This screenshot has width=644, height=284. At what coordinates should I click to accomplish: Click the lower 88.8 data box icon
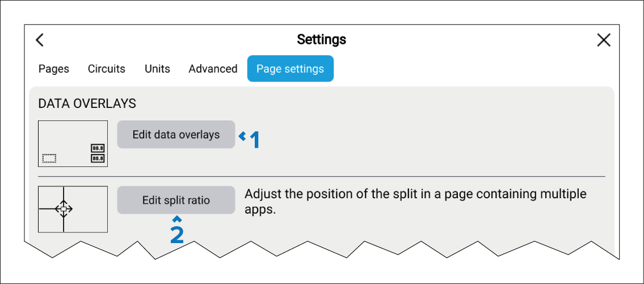click(x=98, y=158)
